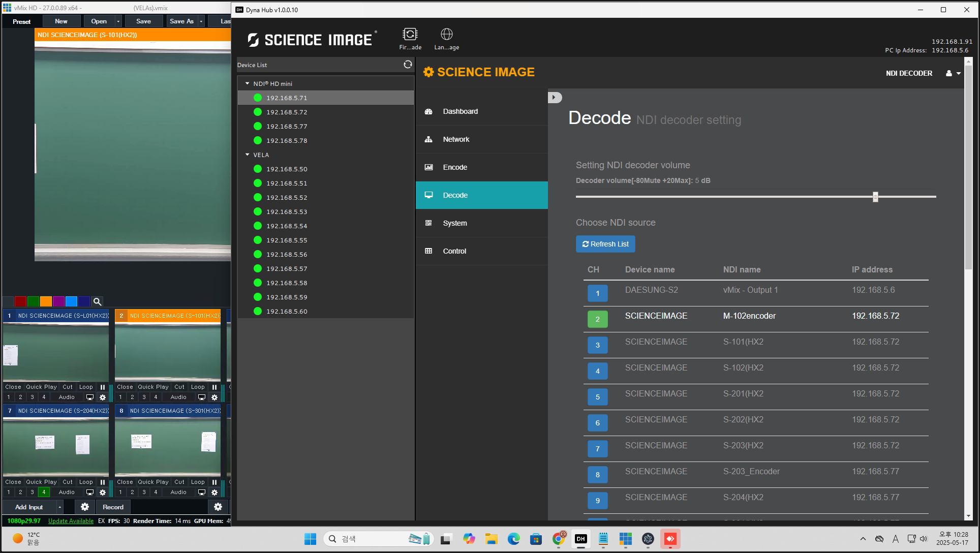Open the Save As dropdown arrow in vMix
The image size is (980, 553).
point(201,21)
